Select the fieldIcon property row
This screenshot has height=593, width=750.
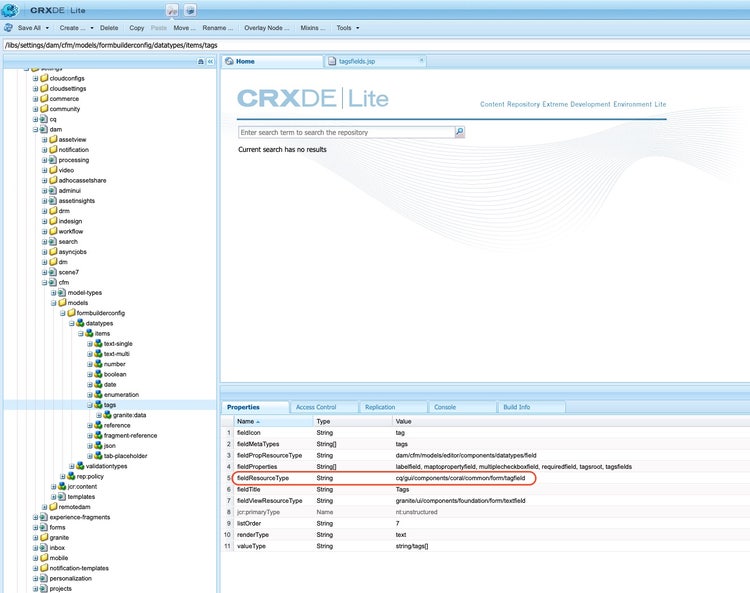point(485,433)
